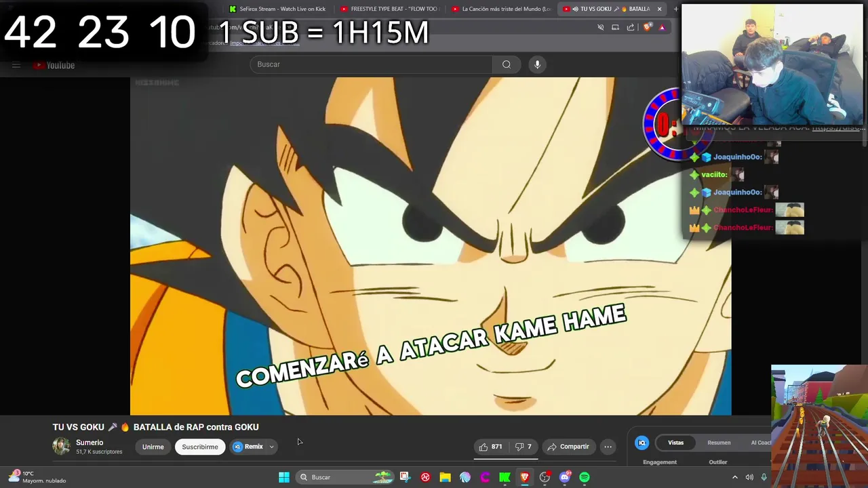Click the share page icon in address bar
Viewport: 868px width, 488px height.
click(x=631, y=27)
